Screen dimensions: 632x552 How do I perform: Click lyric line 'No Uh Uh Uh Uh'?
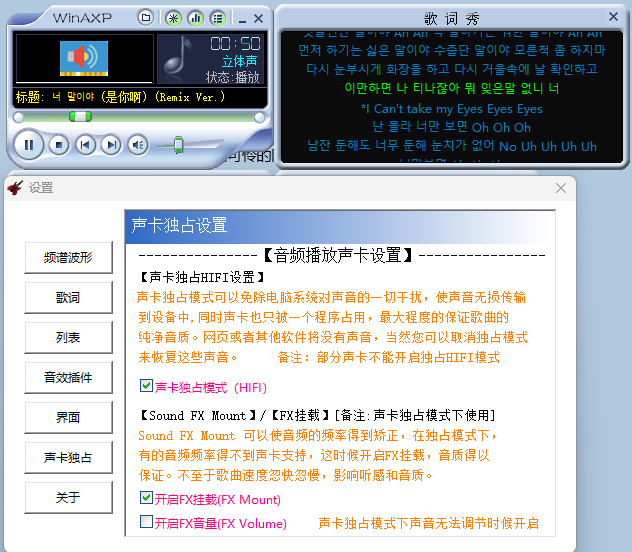click(452, 146)
